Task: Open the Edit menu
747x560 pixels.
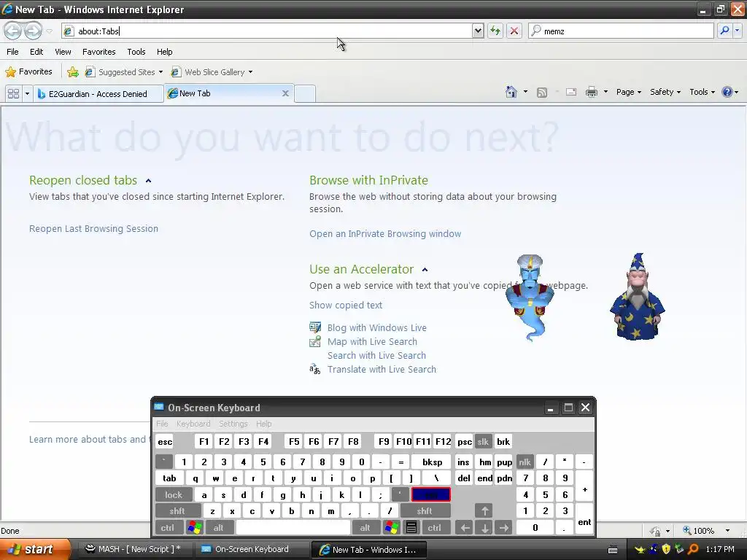Action: pos(36,52)
